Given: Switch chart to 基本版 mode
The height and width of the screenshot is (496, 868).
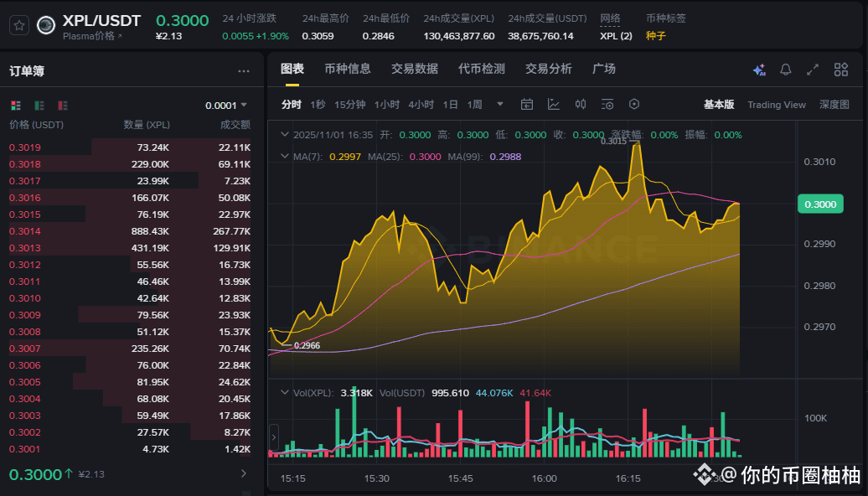Looking at the screenshot, I should (719, 105).
